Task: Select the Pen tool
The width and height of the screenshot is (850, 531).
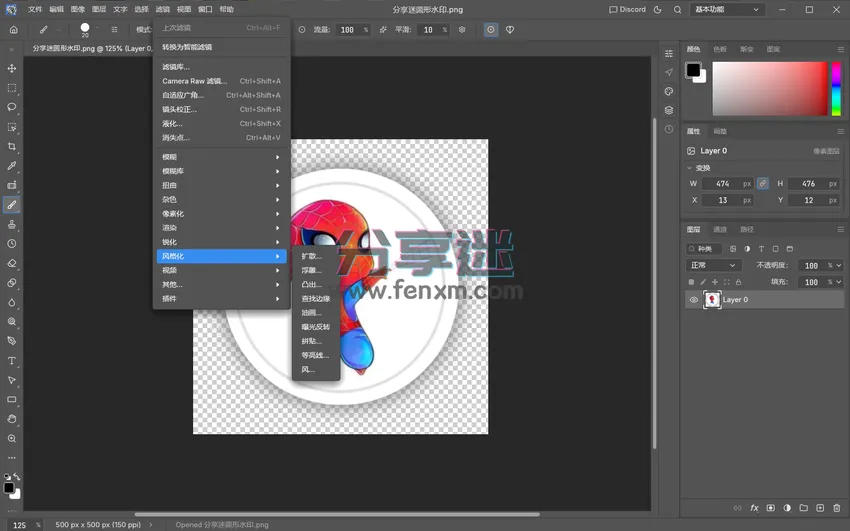Action: pos(11,341)
